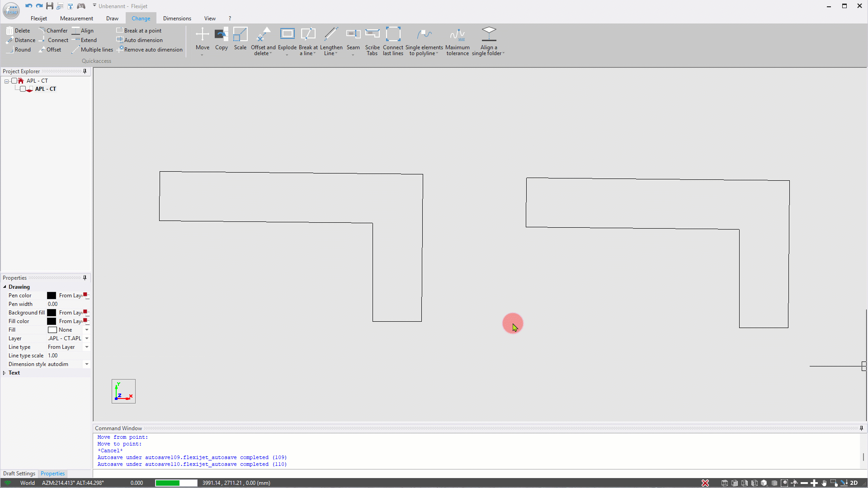Toggle the top APL - CT root checkbox
Image resolution: width=868 pixels, height=488 pixels.
(x=14, y=81)
